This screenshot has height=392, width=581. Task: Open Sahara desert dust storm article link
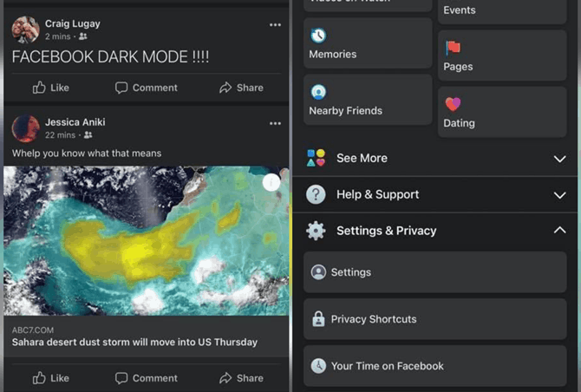[134, 342]
